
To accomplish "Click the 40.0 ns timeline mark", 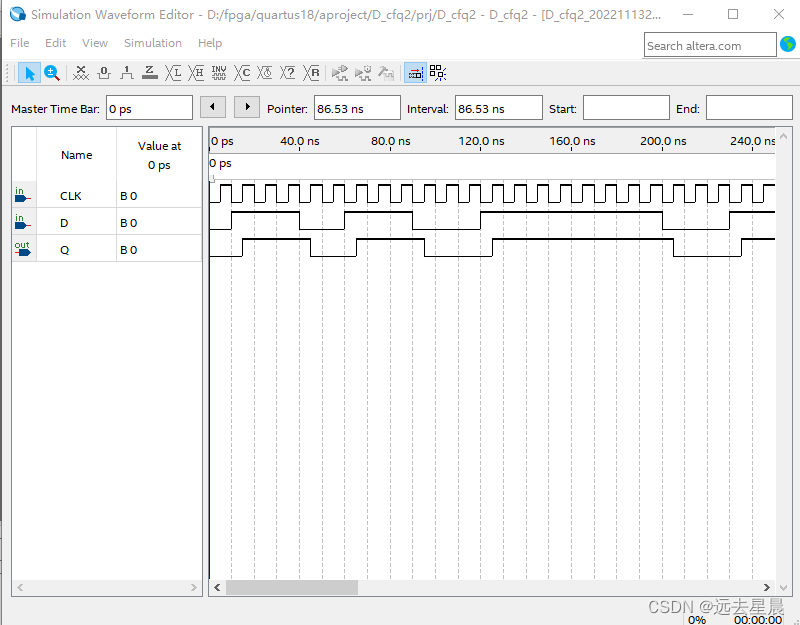I will [299, 141].
